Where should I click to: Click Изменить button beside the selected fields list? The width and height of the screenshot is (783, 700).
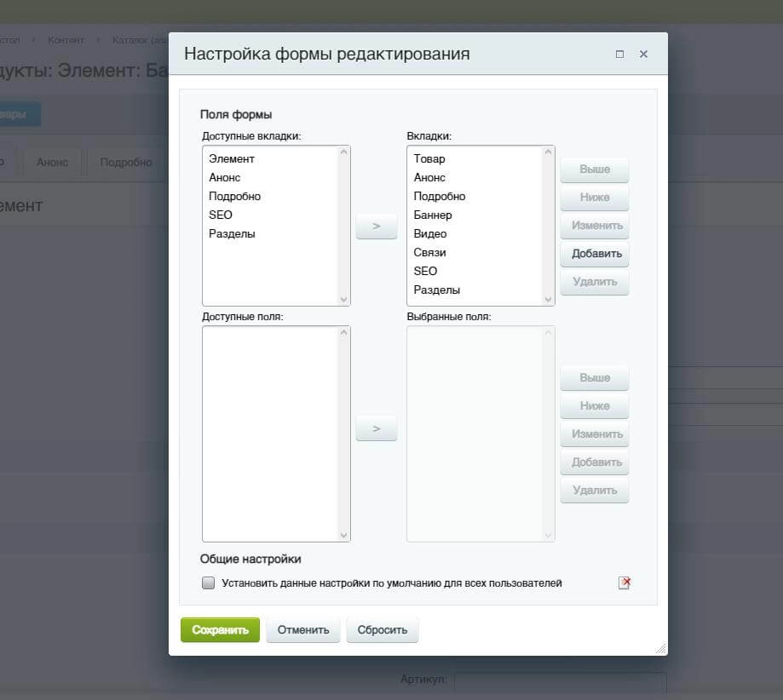[x=595, y=434]
